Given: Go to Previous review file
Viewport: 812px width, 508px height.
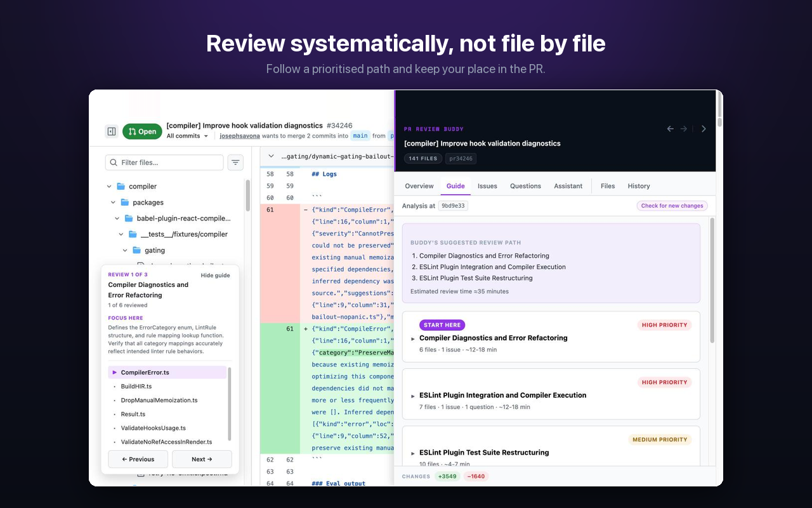Looking at the screenshot, I should pos(138,459).
